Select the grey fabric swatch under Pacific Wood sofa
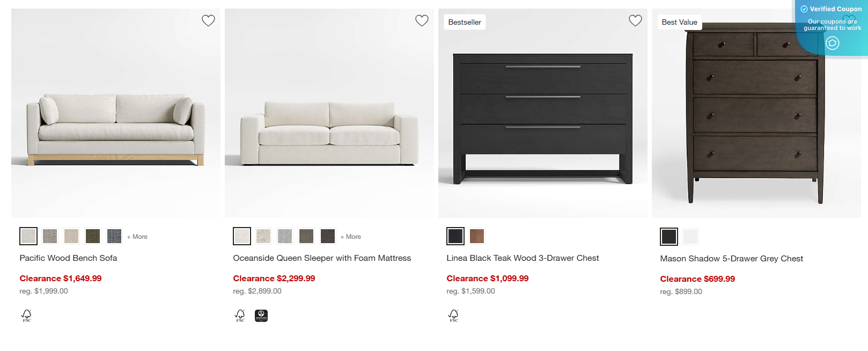Image resolution: width=868 pixels, height=351 pixels. (49, 236)
